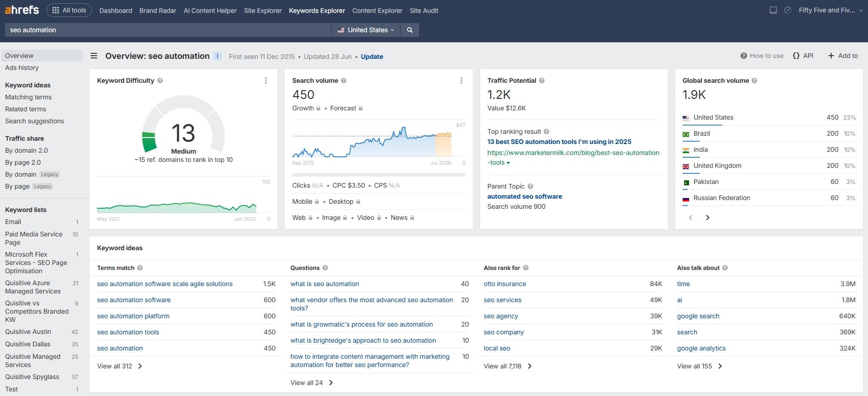Click the API button

803,56
